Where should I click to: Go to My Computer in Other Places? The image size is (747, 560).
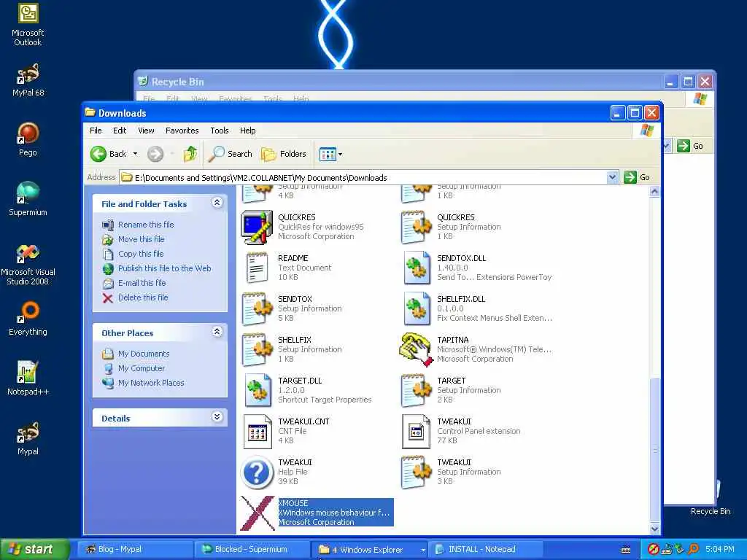coord(141,368)
